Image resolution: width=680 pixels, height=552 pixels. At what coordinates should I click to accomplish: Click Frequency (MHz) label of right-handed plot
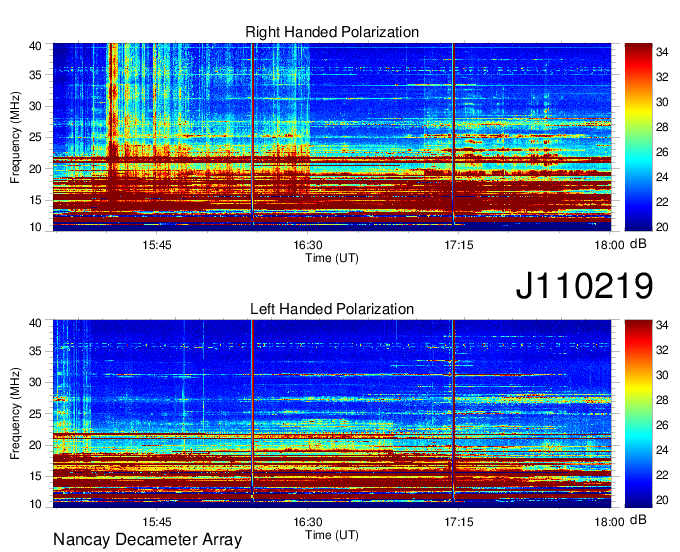point(15,137)
